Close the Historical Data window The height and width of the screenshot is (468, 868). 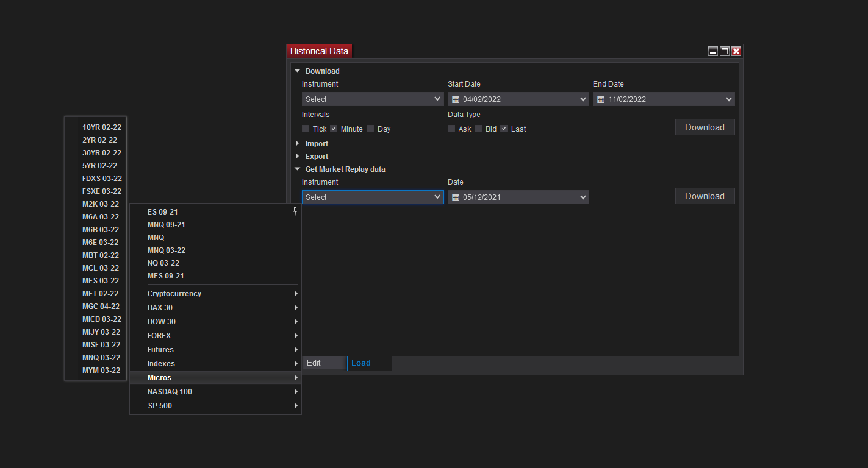(x=736, y=51)
